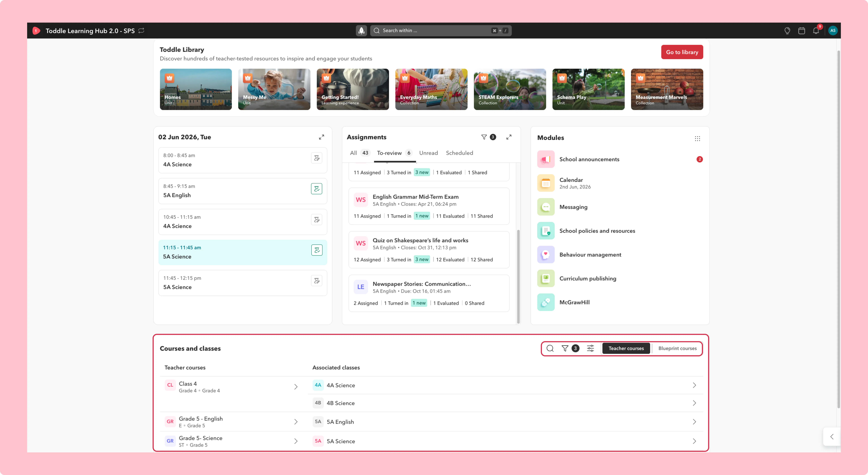The height and width of the screenshot is (475, 868).
Task: Open the settings sliders icon in Courses
Action: (590, 348)
